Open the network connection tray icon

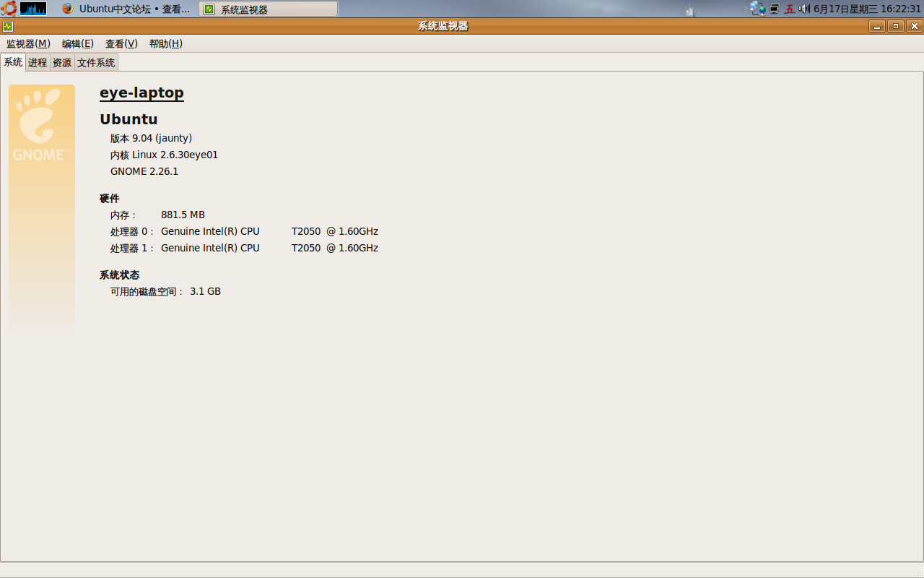tap(757, 9)
